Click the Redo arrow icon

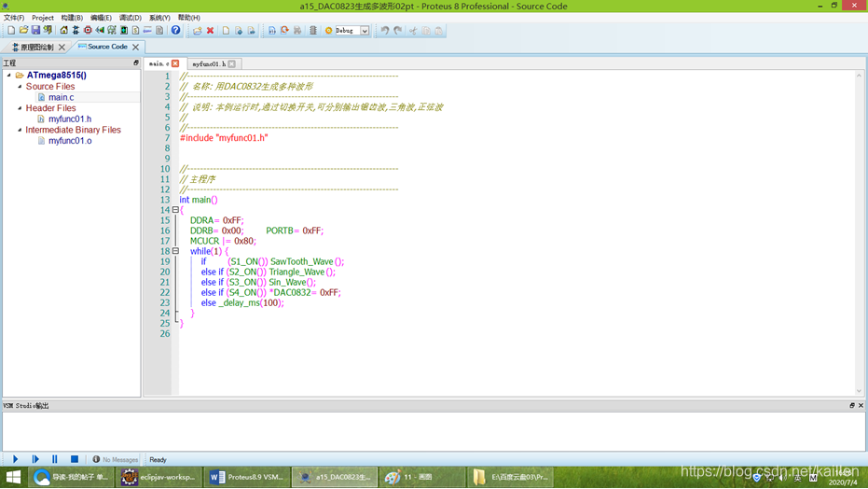point(397,31)
